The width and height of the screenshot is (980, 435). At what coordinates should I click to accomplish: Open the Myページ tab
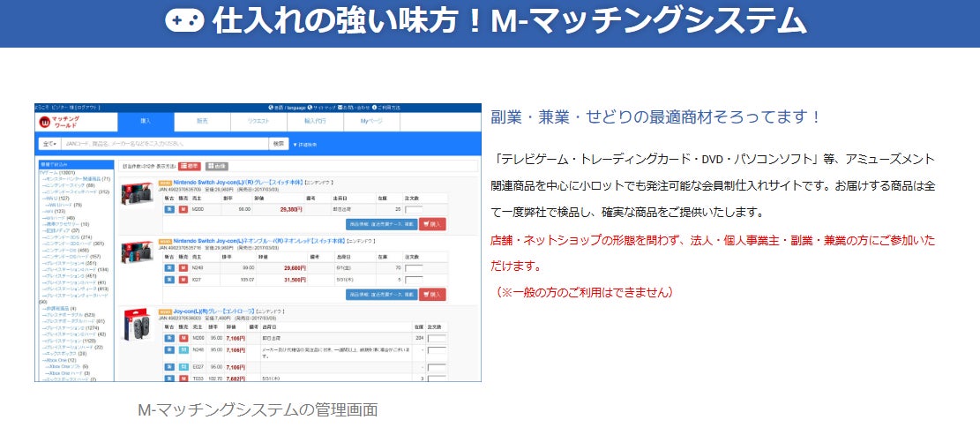tap(372, 122)
